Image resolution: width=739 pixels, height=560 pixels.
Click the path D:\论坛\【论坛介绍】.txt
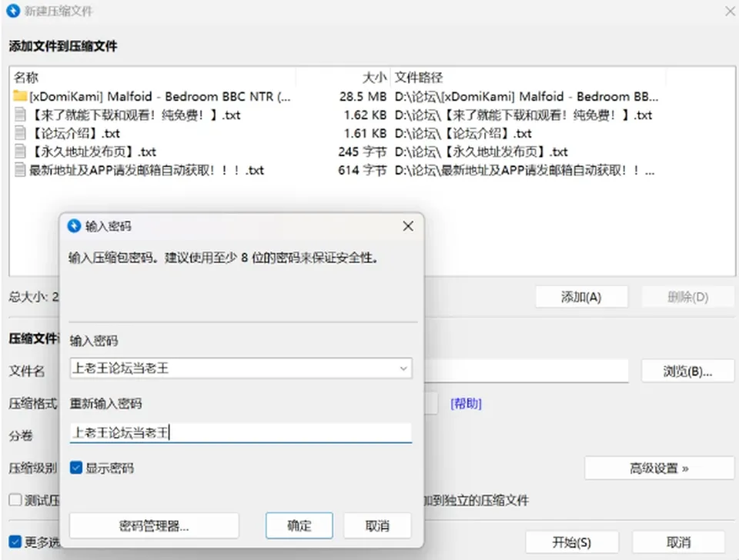(463, 133)
